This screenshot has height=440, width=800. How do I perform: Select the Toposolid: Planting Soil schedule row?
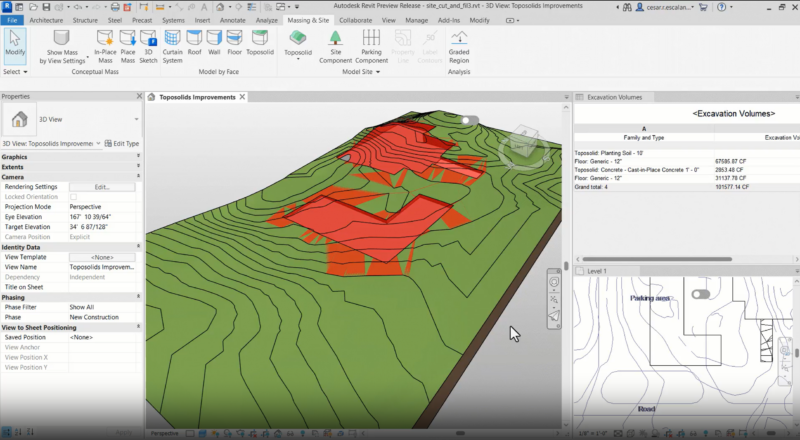[687, 153]
